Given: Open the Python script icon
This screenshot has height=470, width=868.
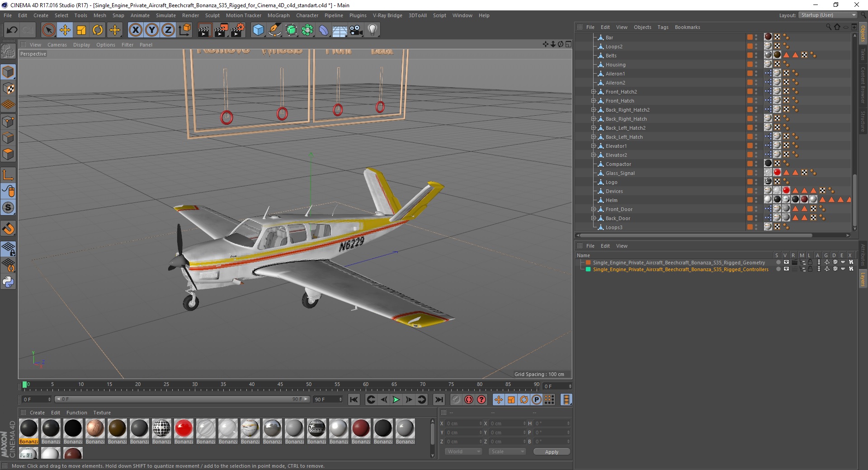Looking at the screenshot, I should point(8,282).
